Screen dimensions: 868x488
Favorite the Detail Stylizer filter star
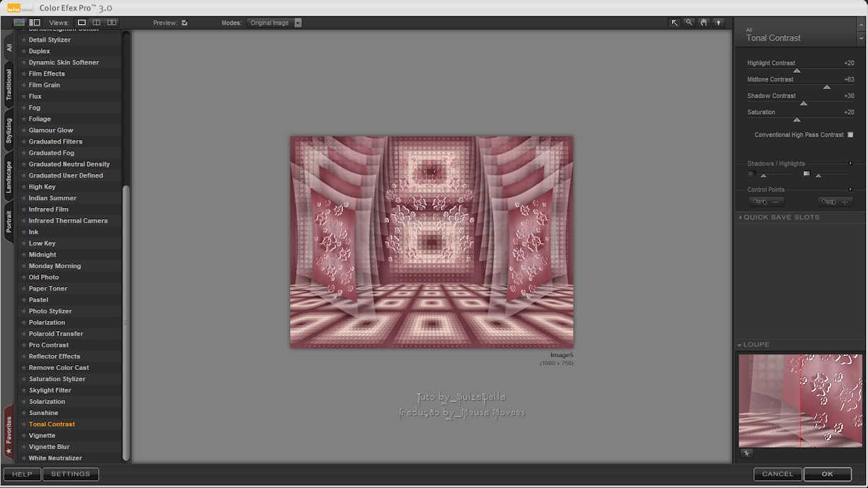point(24,40)
